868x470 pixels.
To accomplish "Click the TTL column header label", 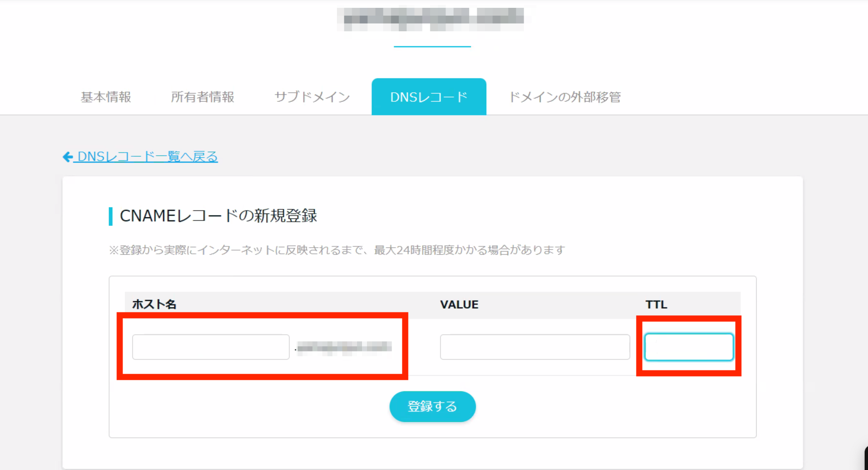I will click(656, 305).
